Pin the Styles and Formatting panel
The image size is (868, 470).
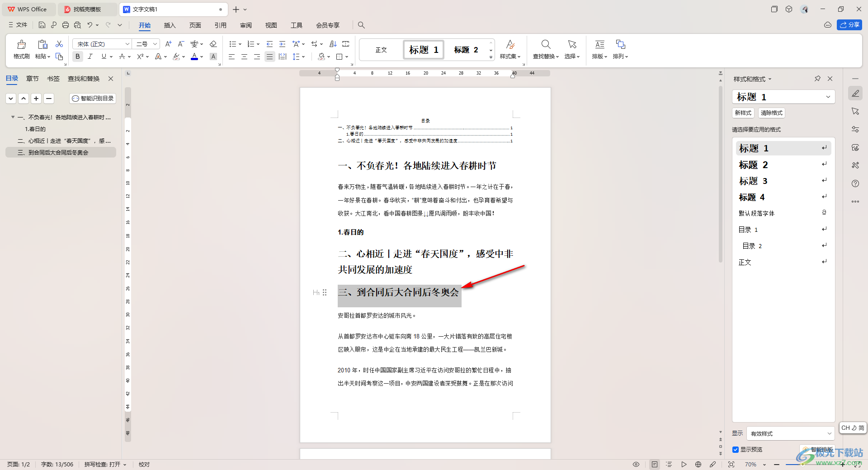(x=817, y=79)
